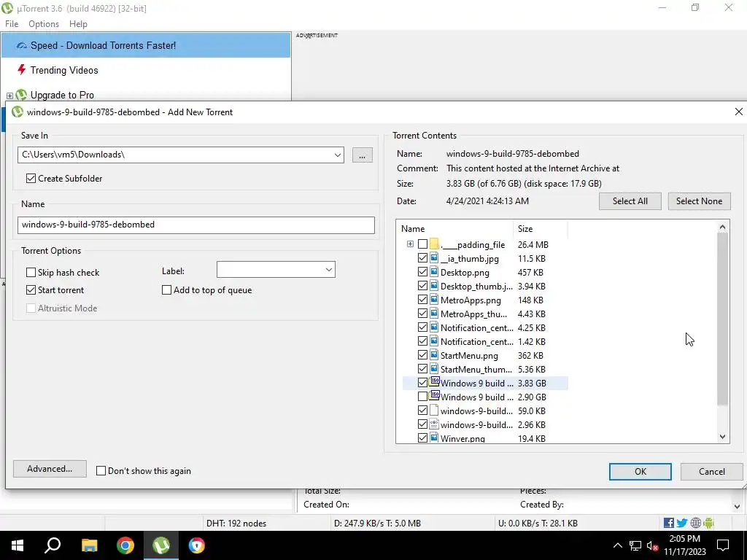The height and width of the screenshot is (560, 747).
Task: Open Google Chrome from taskbar
Action: (x=125, y=545)
